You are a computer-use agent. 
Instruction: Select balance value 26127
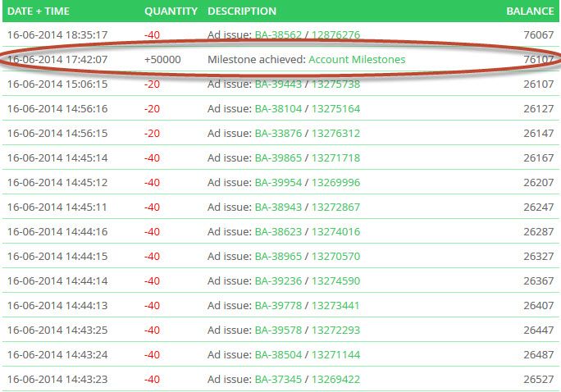pyautogui.click(x=539, y=109)
